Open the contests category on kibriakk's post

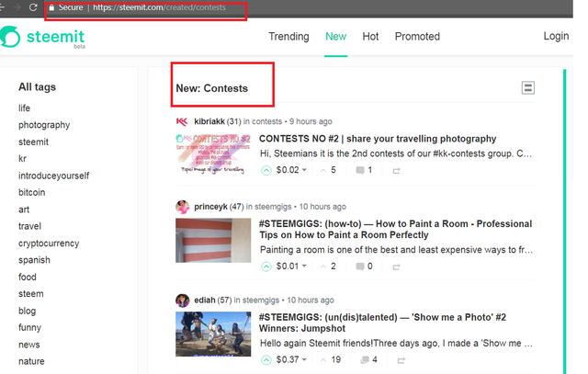click(267, 121)
